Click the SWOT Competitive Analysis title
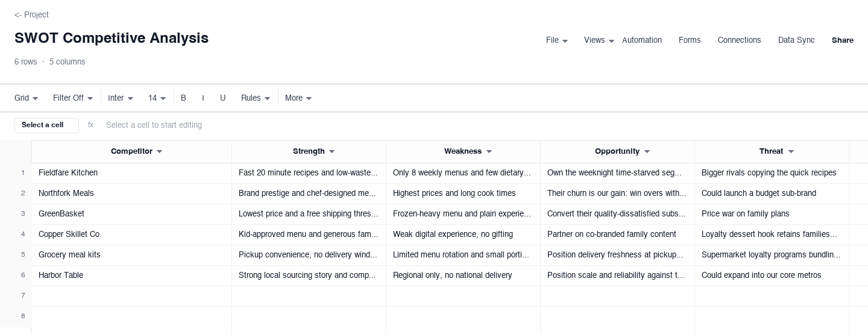This screenshot has width=868, height=334. point(112,38)
